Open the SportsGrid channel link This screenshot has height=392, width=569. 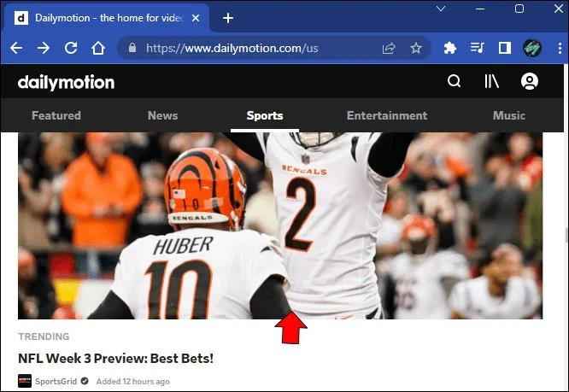click(56, 382)
